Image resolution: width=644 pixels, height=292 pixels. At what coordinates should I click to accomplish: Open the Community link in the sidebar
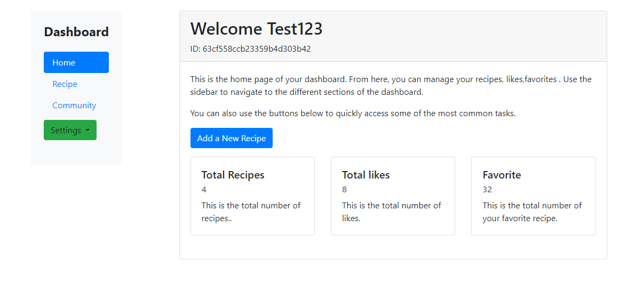pos(74,106)
